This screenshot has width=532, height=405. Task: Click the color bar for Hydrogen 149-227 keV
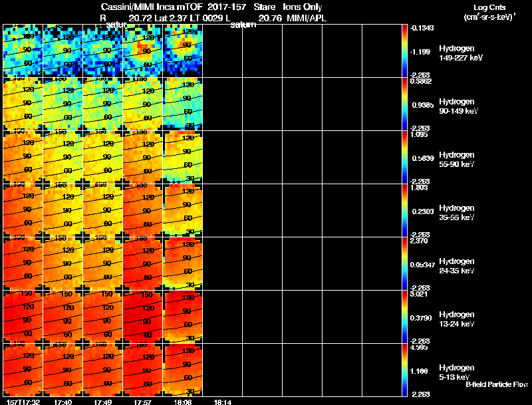[404, 51]
